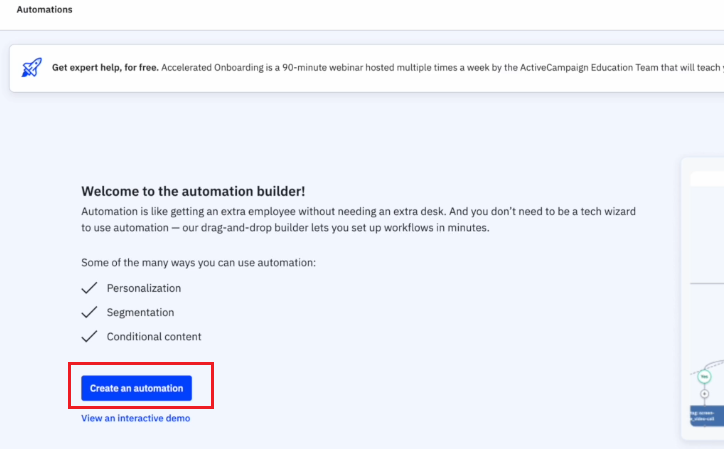724x449 pixels.
Task: Click the bold Get expert help, for free text
Action: point(105,67)
